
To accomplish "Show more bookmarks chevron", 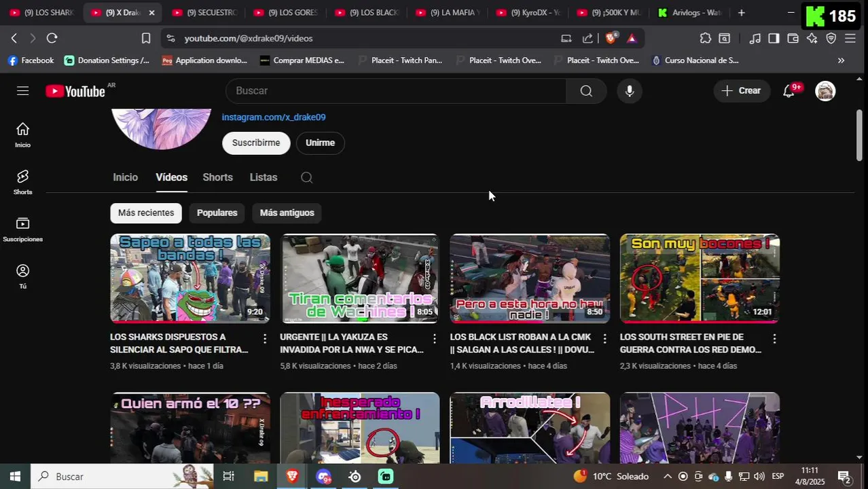I will click(841, 60).
